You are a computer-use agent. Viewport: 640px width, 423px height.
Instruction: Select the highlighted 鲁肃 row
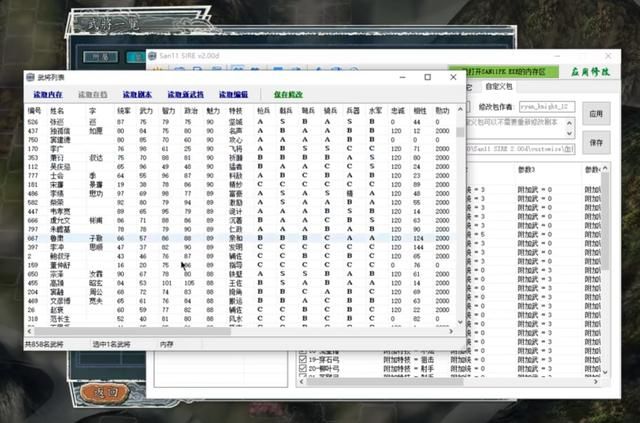point(240,238)
